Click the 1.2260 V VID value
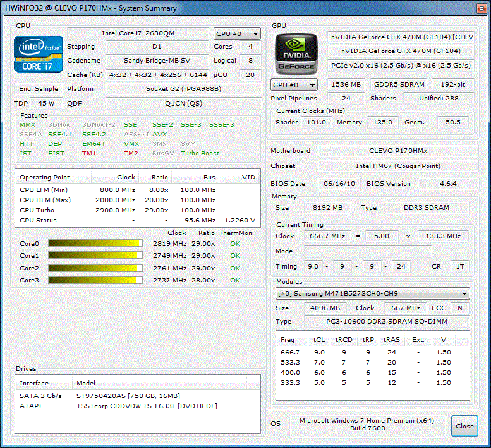The image size is (491, 448). coord(240,221)
